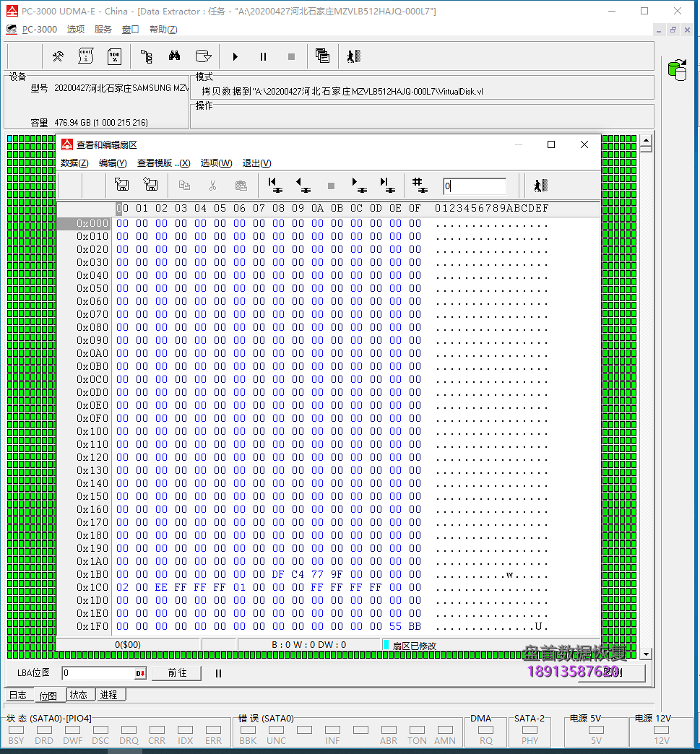Click the 退出(V) menu item
The height and width of the screenshot is (754, 700).
(x=256, y=163)
